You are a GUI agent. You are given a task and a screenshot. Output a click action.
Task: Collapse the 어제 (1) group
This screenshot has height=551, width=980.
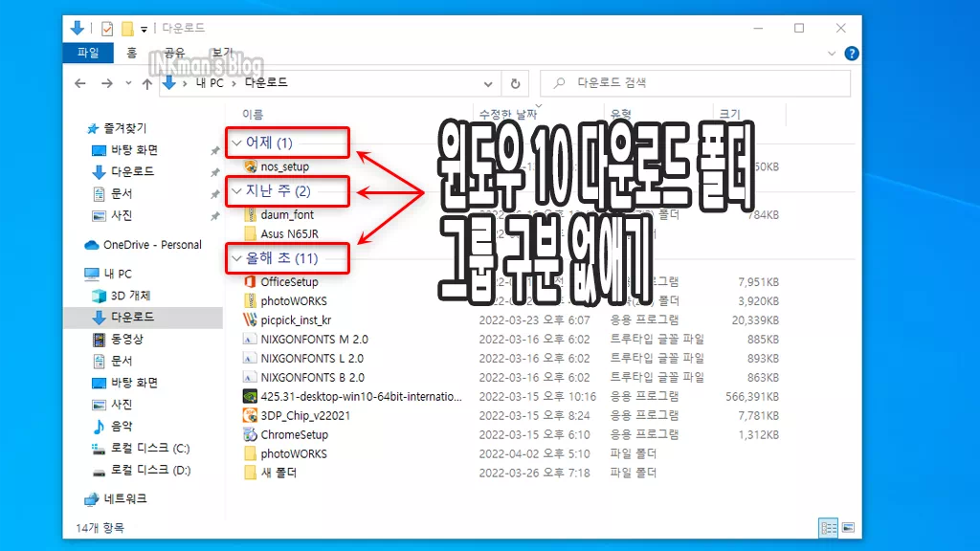238,143
